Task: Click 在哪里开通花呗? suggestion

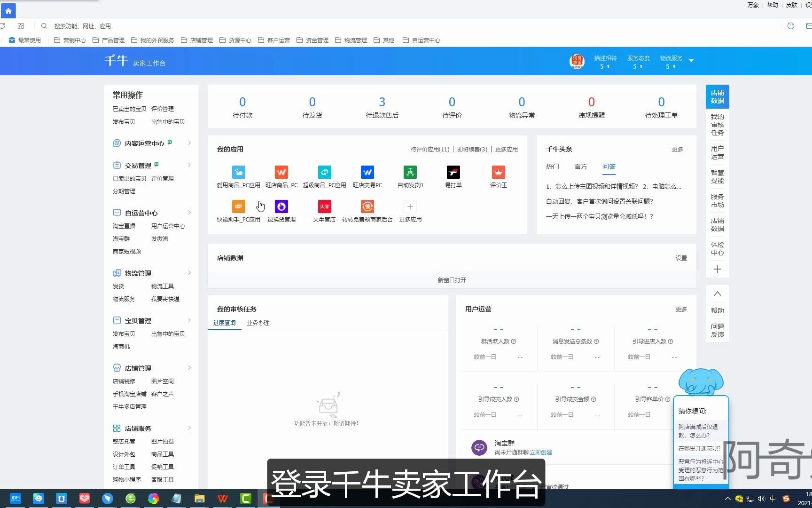Action: click(x=700, y=449)
